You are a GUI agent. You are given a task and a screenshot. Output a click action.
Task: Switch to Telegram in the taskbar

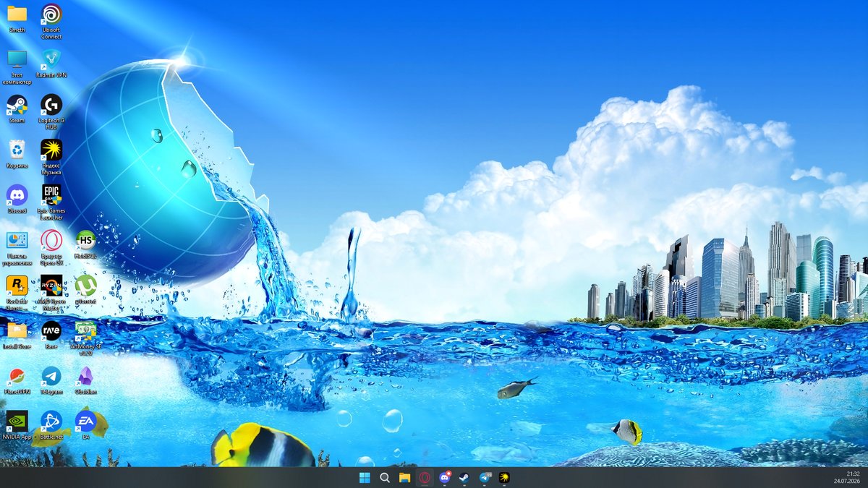pos(485,477)
